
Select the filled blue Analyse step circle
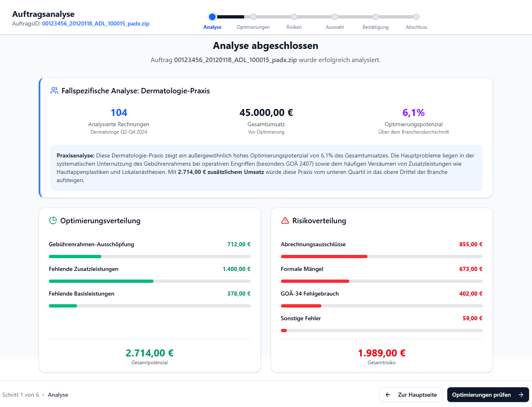(212, 17)
